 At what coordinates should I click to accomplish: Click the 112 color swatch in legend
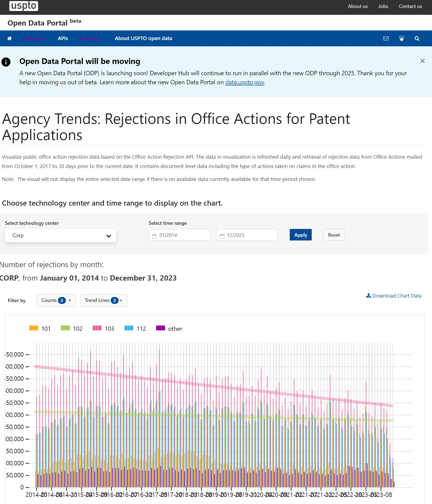point(129,328)
